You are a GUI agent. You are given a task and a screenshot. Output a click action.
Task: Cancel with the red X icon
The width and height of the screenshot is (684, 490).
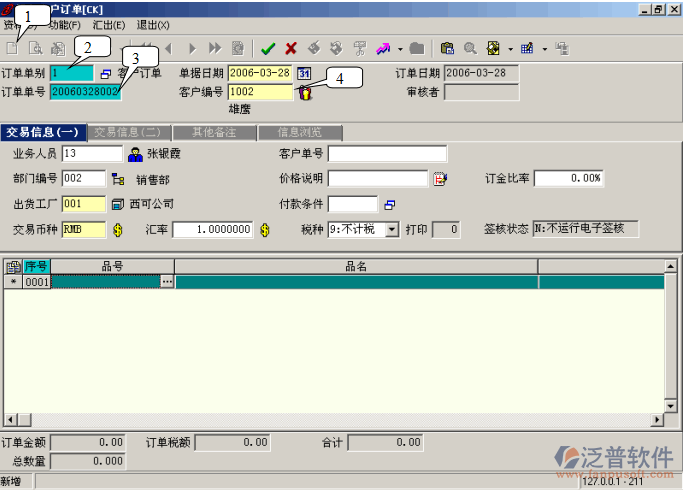pyautogui.click(x=291, y=48)
